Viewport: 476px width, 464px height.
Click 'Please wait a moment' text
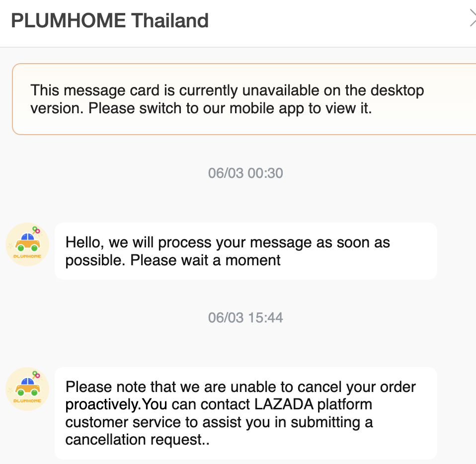[x=206, y=260]
